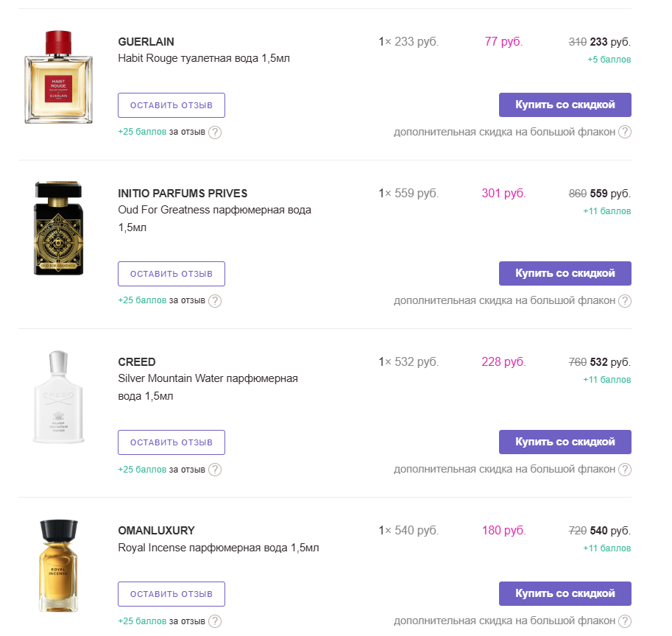Image resolution: width=672 pixels, height=636 pixels.
Task: Buy Habit Rouge with discount
Action: (x=565, y=105)
